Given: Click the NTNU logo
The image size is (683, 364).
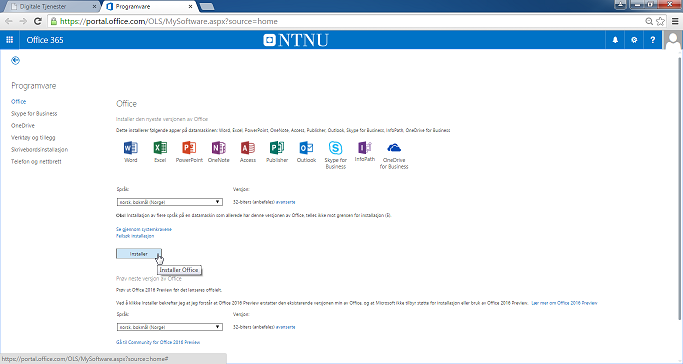Looking at the screenshot, I should (296, 40).
